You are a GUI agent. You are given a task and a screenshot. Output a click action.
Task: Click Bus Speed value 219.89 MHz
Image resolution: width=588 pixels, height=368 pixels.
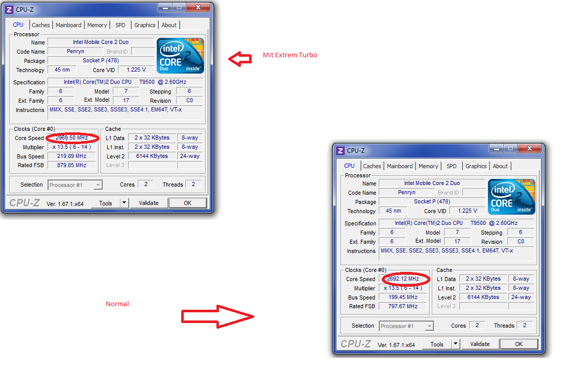click(x=71, y=156)
